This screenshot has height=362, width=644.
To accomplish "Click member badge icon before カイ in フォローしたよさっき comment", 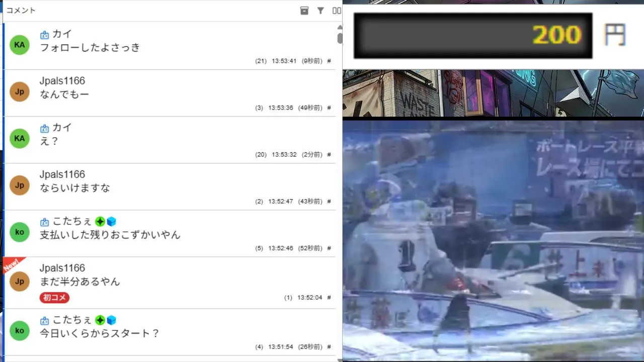I will pyautogui.click(x=44, y=35).
